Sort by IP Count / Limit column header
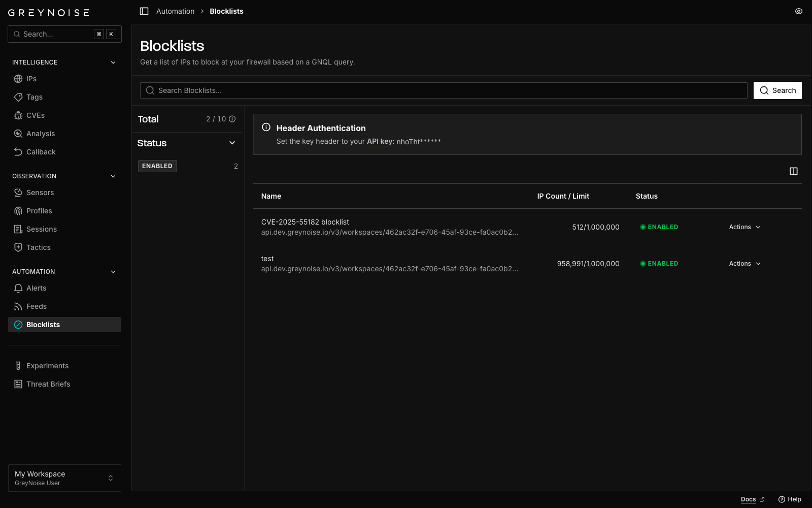This screenshot has height=508, width=812. click(x=563, y=196)
